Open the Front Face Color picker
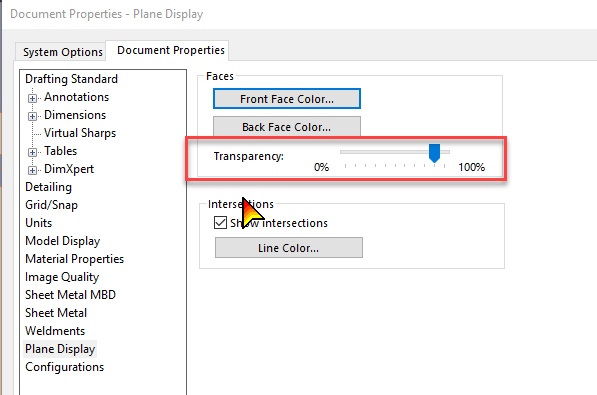The height and width of the screenshot is (395, 597). coord(287,99)
